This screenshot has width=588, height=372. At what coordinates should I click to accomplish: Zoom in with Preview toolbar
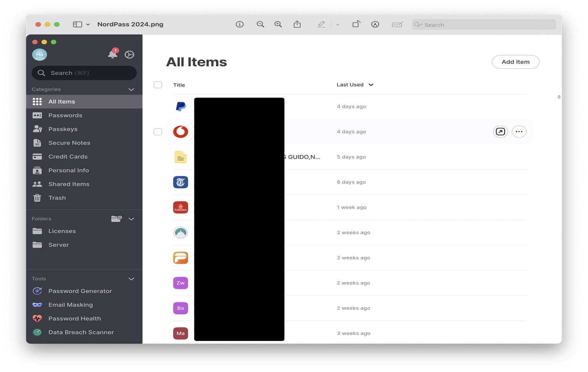click(x=278, y=24)
